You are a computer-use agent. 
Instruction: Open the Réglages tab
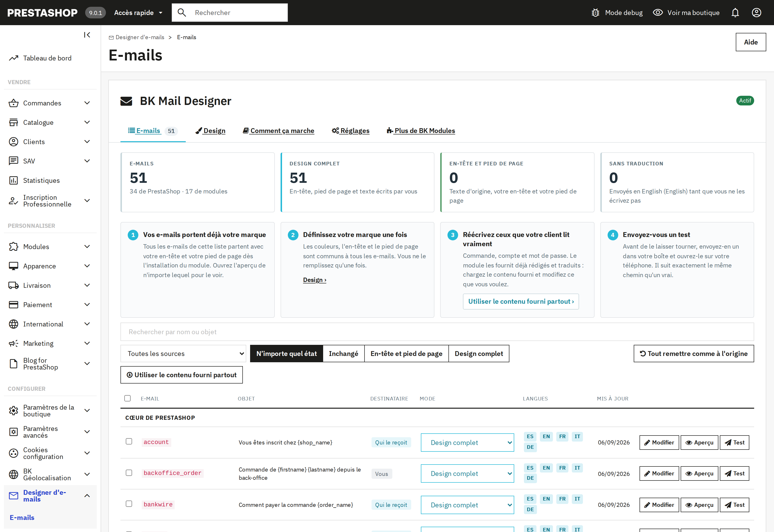(x=351, y=131)
